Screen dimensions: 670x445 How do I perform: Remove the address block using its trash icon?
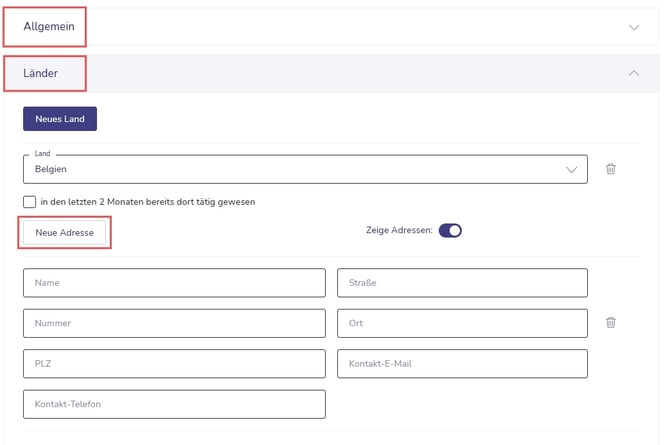[x=610, y=322]
